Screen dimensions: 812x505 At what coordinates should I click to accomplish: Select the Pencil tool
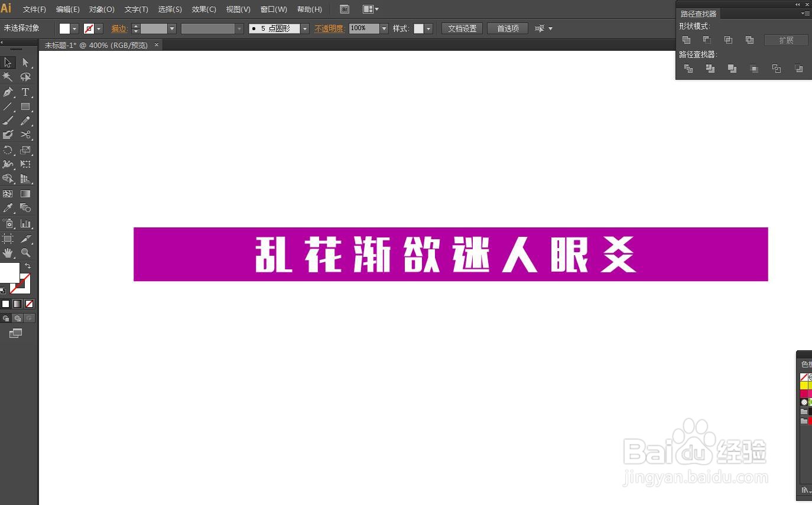click(x=25, y=121)
